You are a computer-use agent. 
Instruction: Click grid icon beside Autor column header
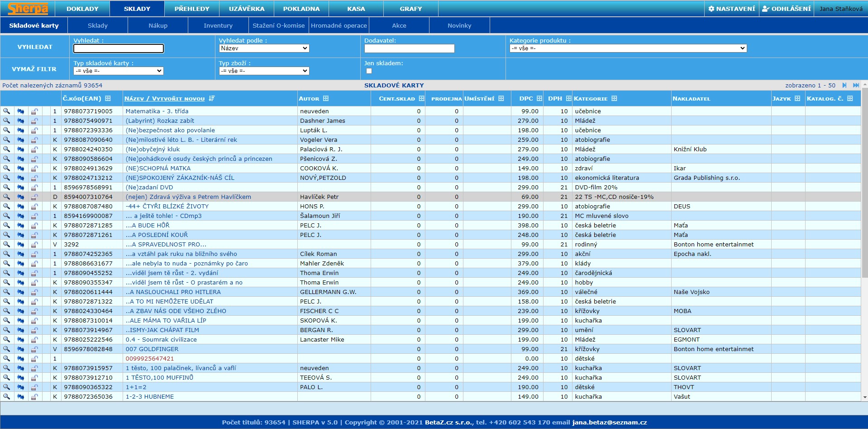(326, 98)
